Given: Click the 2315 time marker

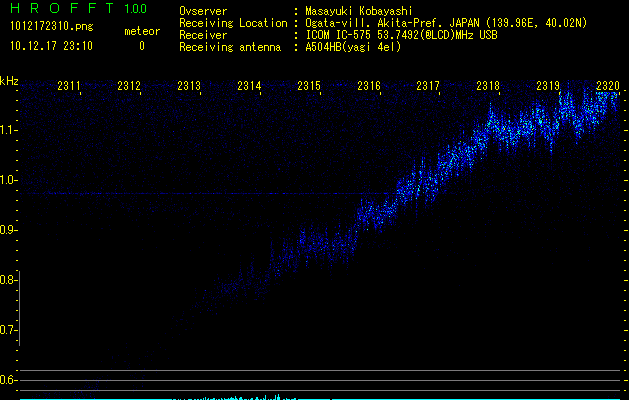Looking at the screenshot, I should pyautogui.click(x=308, y=85).
